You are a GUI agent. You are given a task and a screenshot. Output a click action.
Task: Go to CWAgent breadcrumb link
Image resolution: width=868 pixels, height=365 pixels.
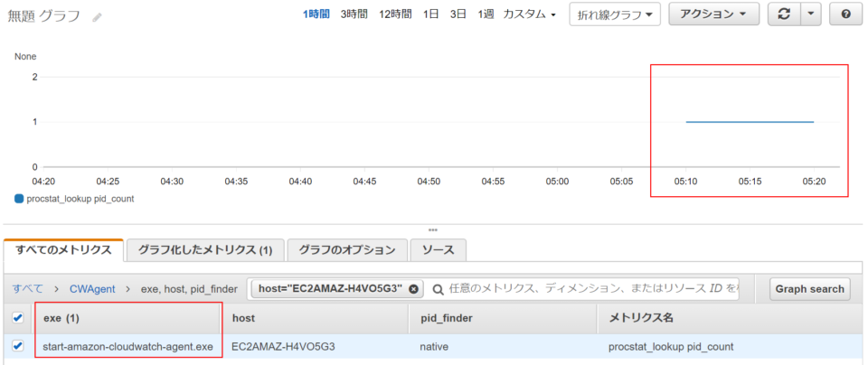pos(92,289)
